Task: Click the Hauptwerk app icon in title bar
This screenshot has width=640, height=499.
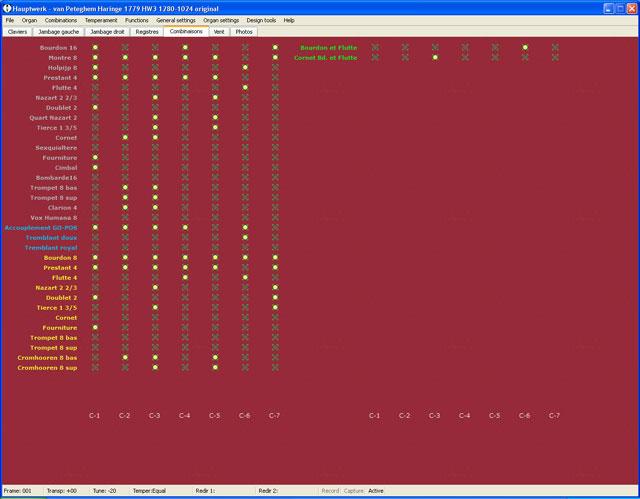Action: point(7,7)
